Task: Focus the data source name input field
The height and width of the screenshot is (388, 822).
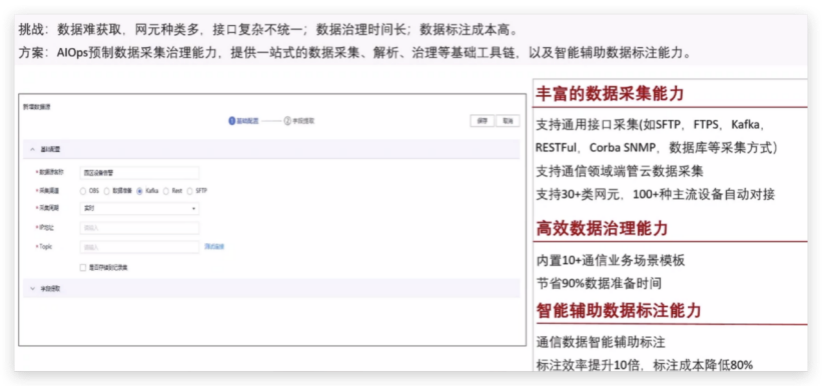Action: [x=139, y=173]
